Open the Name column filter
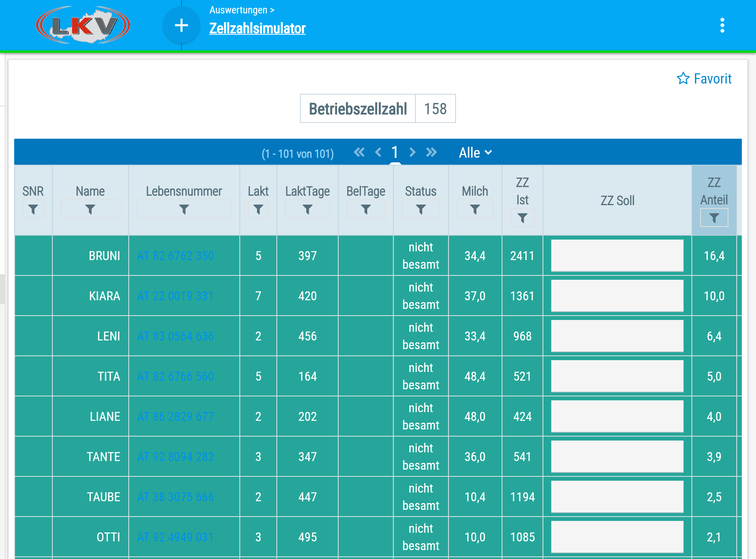Screen dimensions: 756x559 [x=90, y=209]
